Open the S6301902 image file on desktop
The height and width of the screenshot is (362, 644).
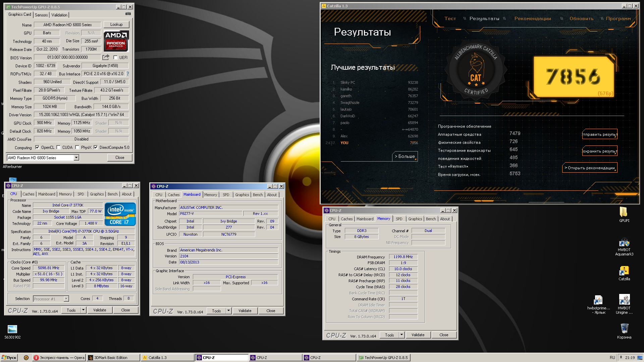12,332
